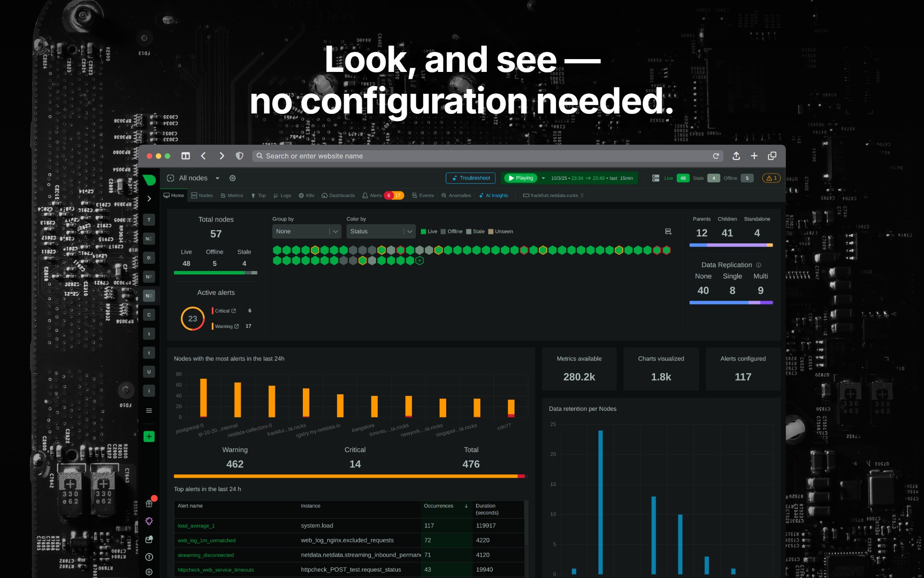Click the Playing playback control

[x=521, y=178]
